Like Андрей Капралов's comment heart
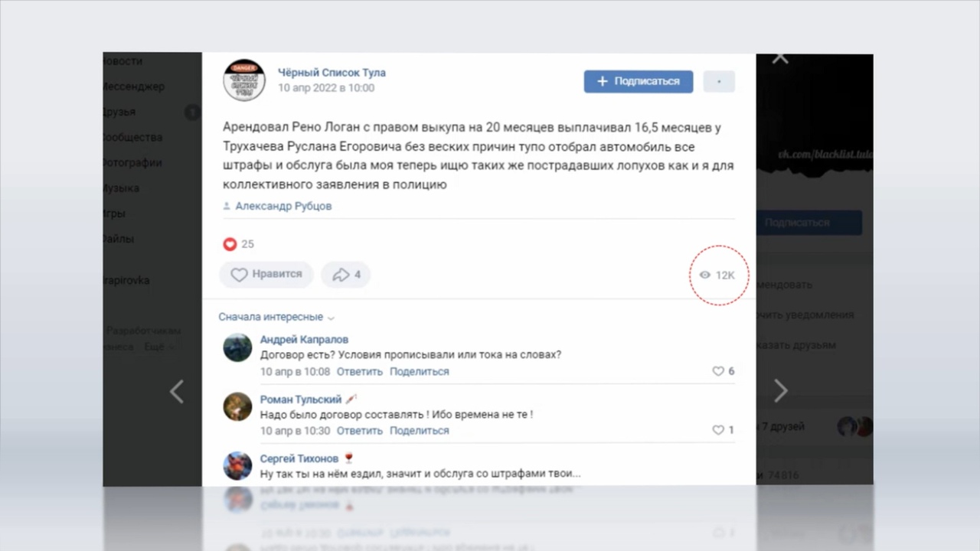 tap(718, 371)
